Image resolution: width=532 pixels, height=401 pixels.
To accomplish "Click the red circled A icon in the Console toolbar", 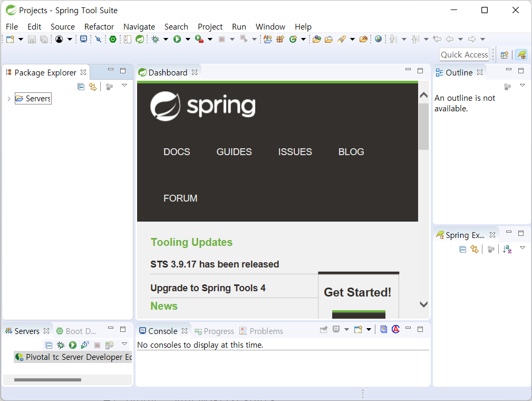I will click(x=395, y=329).
